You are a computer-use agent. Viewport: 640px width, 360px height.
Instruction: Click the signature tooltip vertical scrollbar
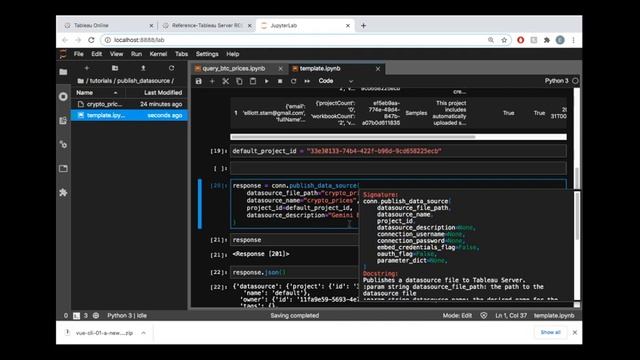[577, 217]
